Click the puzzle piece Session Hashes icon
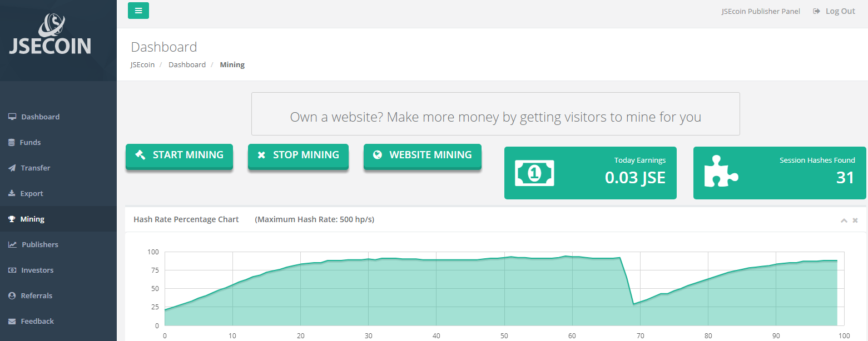868x341 pixels. click(x=721, y=170)
